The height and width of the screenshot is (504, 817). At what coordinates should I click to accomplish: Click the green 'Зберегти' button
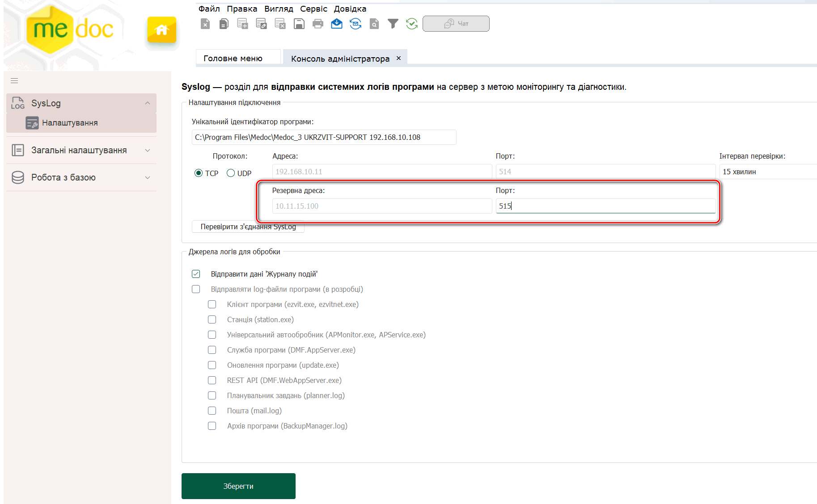click(238, 486)
